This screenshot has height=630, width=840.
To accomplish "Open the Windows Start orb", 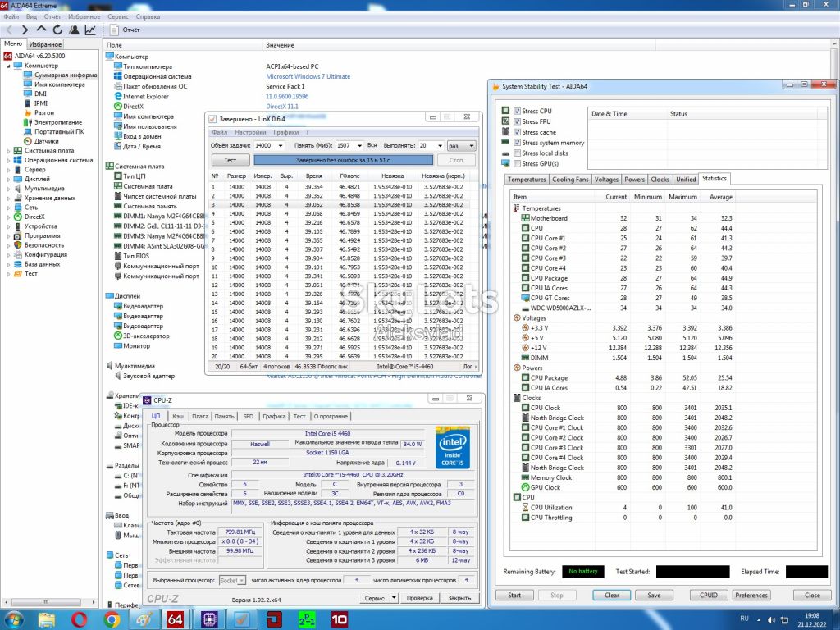I will [15, 619].
